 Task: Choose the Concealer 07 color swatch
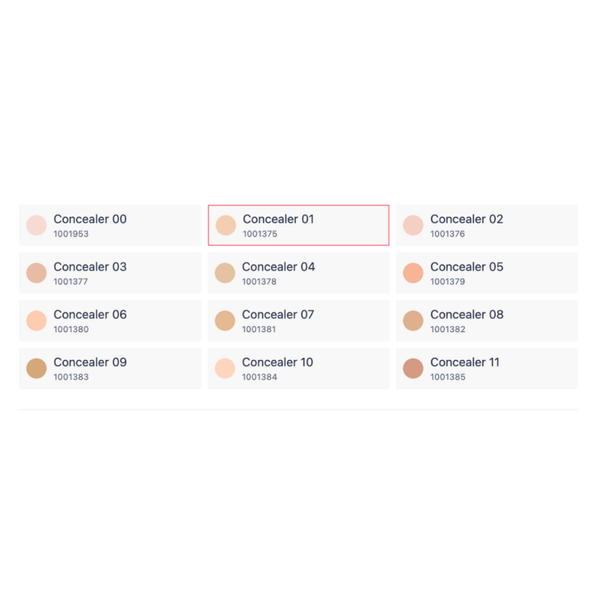pyautogui.click(x=225, y=321)
